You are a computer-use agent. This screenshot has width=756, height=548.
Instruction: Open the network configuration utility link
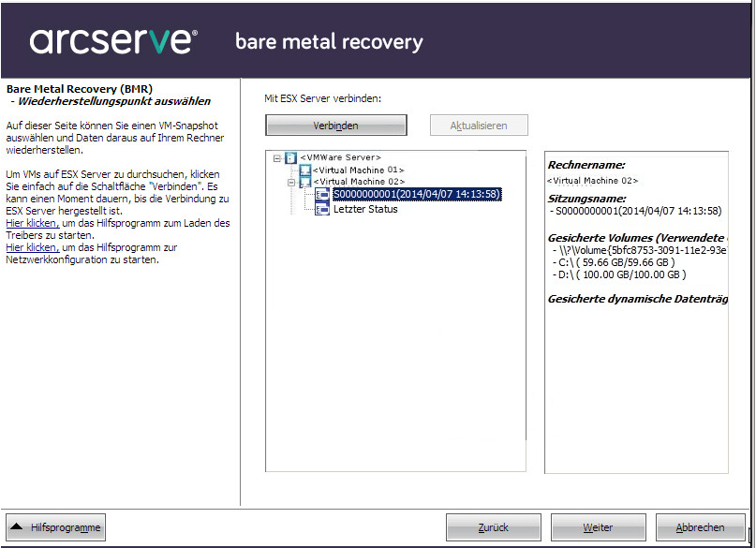point(32,247)
